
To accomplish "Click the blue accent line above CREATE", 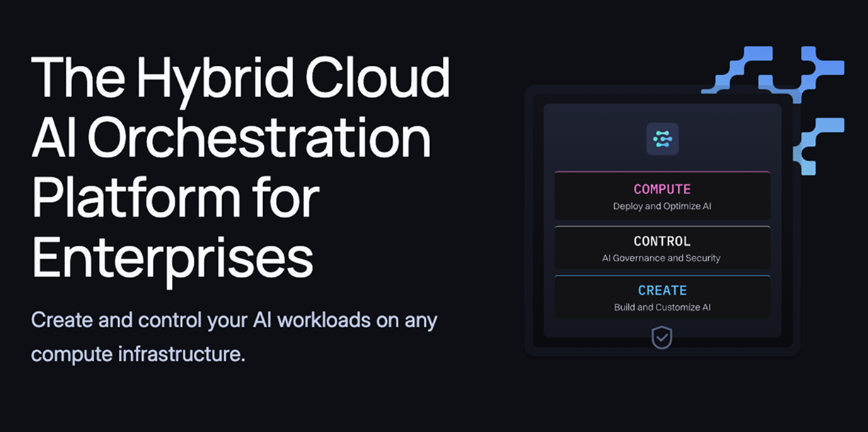I will (662, 275).
